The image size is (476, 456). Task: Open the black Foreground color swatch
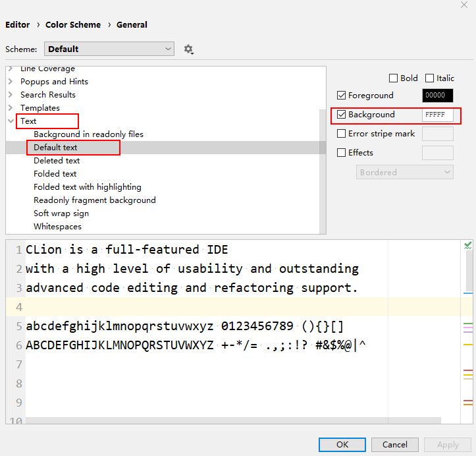click(437, 96)
